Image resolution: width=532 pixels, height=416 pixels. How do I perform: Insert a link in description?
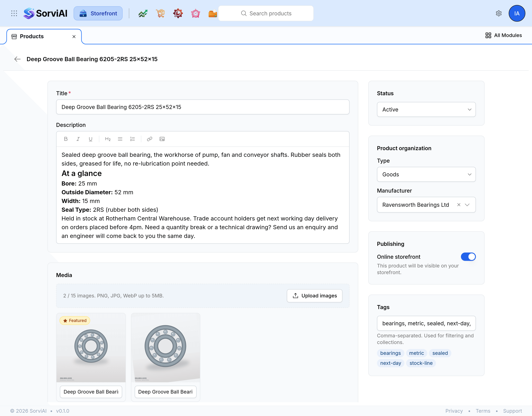pos(150,139)
